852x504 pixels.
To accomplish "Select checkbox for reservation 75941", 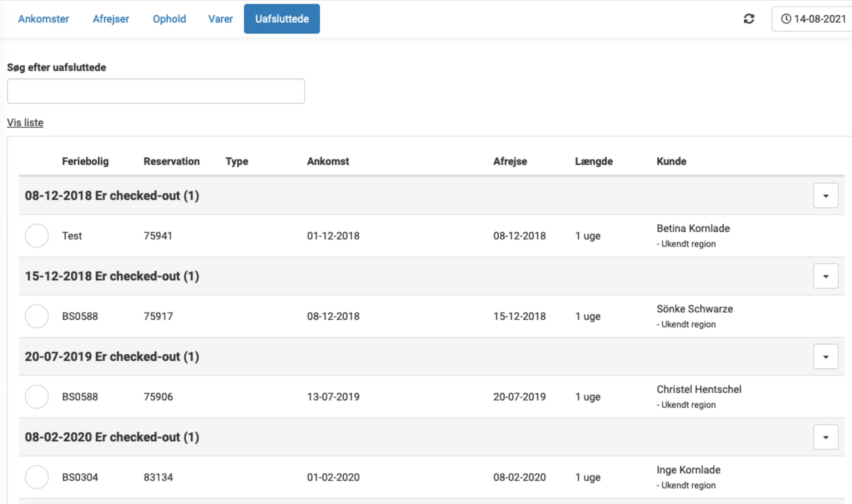I will pos(37,236).
